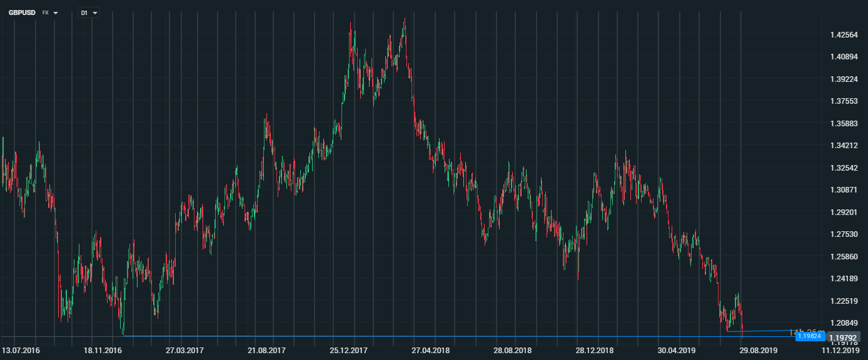Click the 30.04.2019 date label

[676, 351]
